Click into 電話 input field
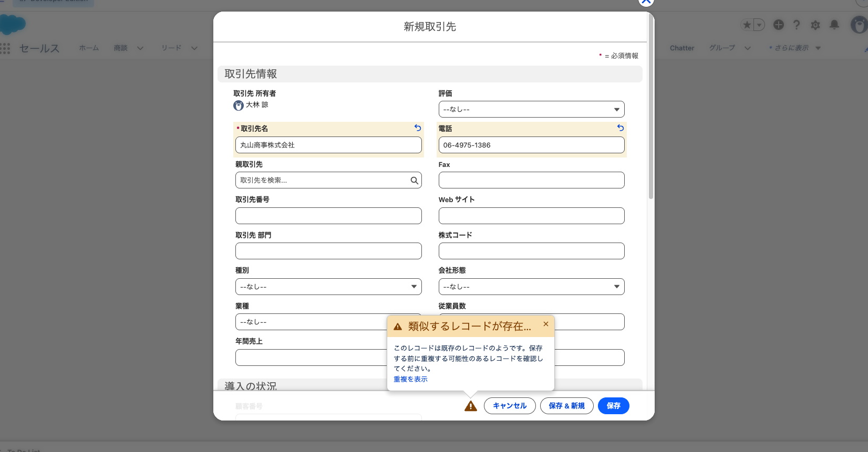The width and height of the screenshot is (868, 452). [x=531, y=145]
